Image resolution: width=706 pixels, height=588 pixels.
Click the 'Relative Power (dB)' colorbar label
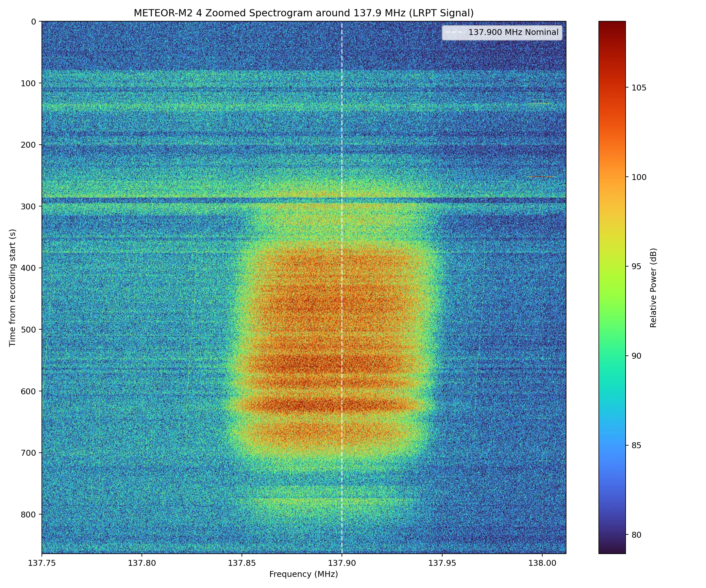tap(653, 287)
